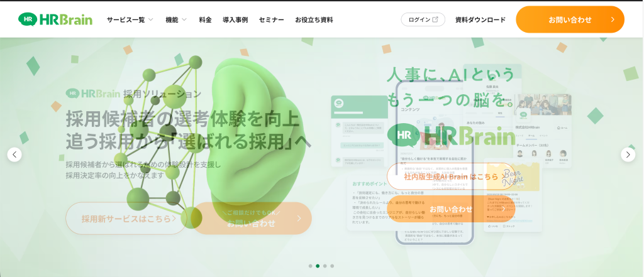This screenshot has width=644, height=277.
Task: Click the HRBrain logo in header
Action: (55, 19)
